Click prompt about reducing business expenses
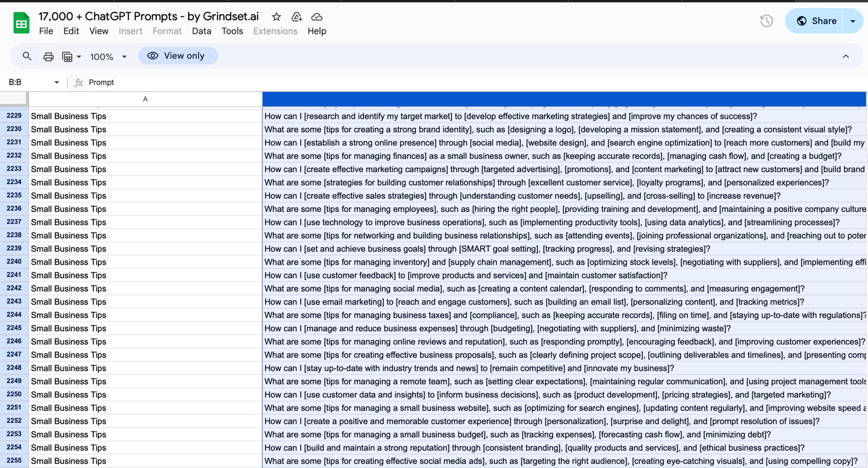This screenshot has height=468, width=868. [565, 328]
